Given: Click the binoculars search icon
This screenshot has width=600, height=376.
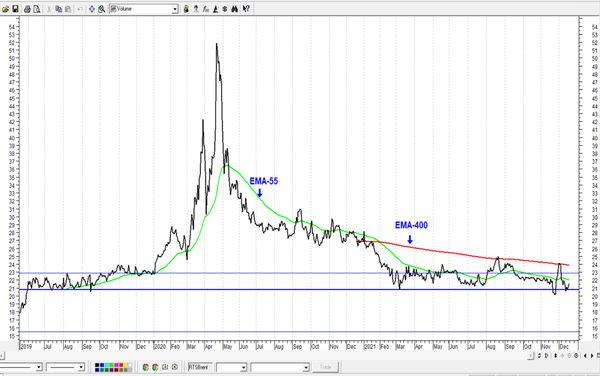Looking at the screenshot, I should pos(235,9).
